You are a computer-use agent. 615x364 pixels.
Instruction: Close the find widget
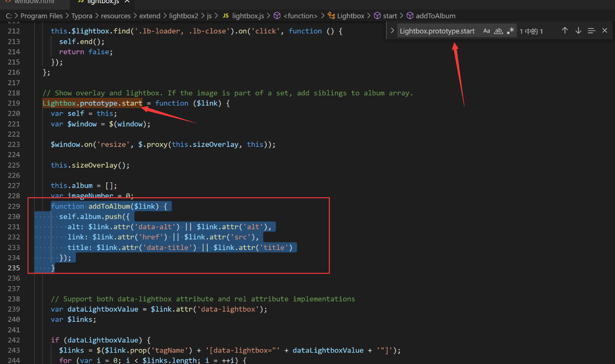pos(604,31)
